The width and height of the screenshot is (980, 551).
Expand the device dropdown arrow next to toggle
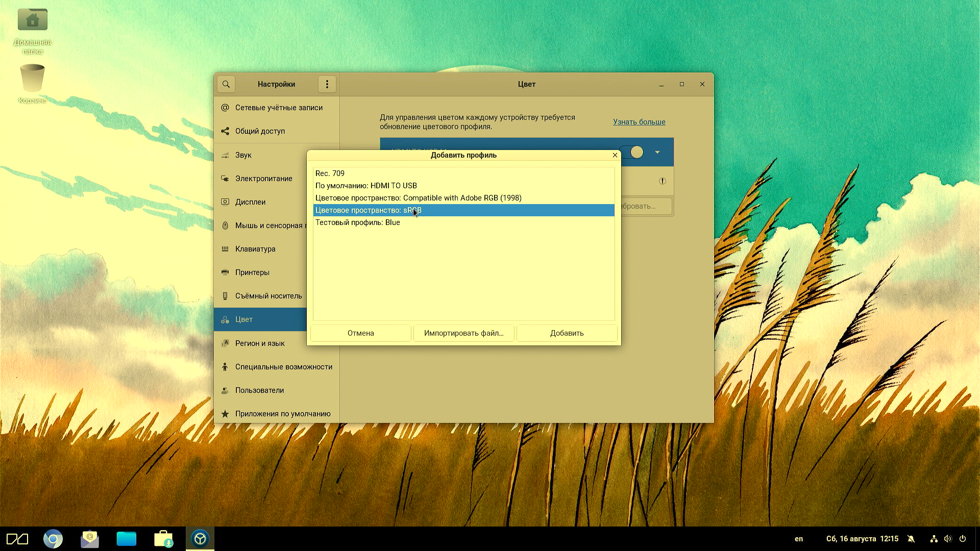[657, 152]
